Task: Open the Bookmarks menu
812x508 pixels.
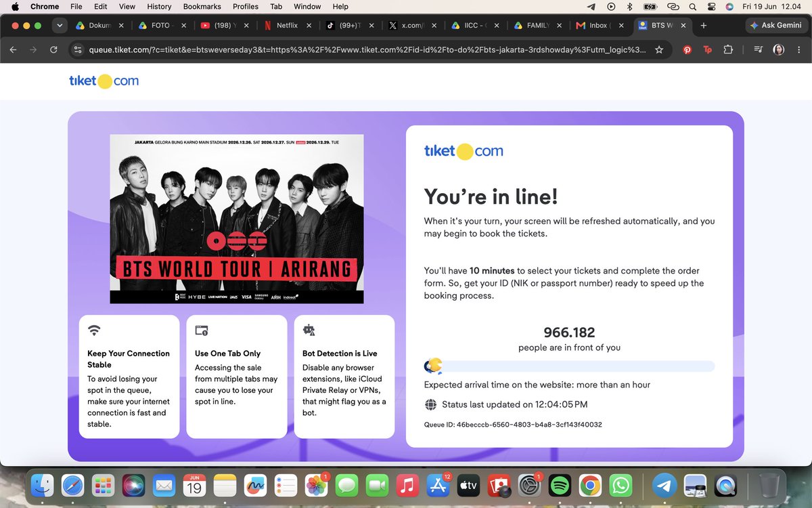Action: pyautogui.click(x=202, y=7)
